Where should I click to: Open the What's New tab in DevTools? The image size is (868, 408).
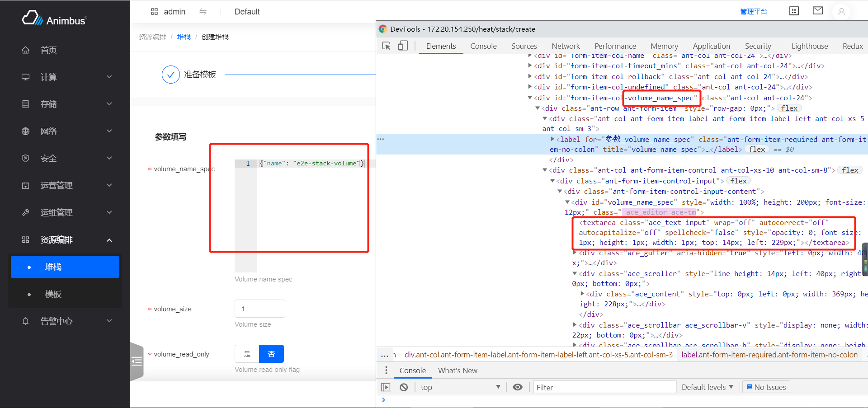pyautogui.click(x=458, y=370)
